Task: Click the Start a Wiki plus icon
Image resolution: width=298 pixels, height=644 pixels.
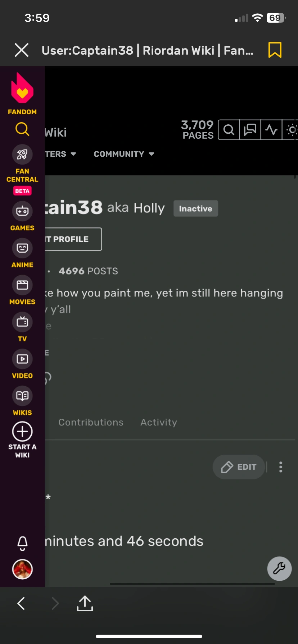Action: click(22, 431)
